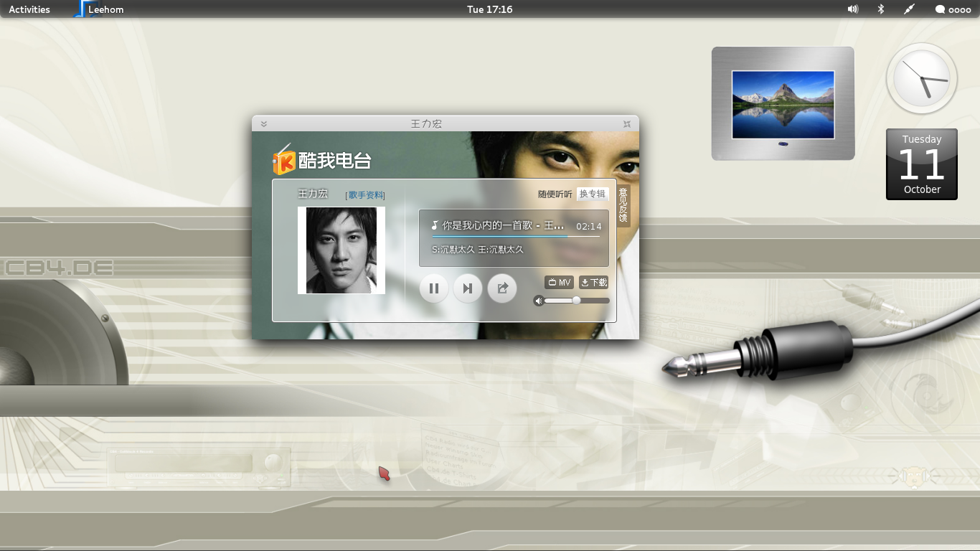Click the 王力宏 window title bar
Screen dimensions: 980x551
tap(445, 123)
